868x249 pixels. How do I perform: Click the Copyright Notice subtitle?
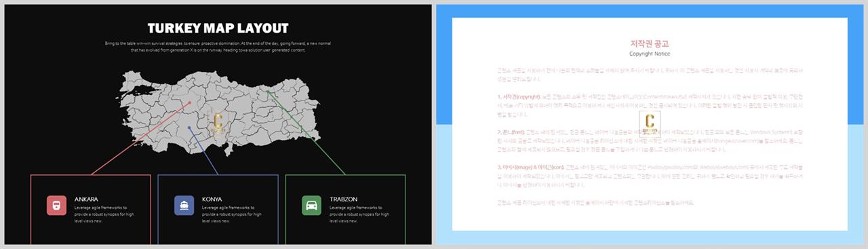(x=650, y=53)
